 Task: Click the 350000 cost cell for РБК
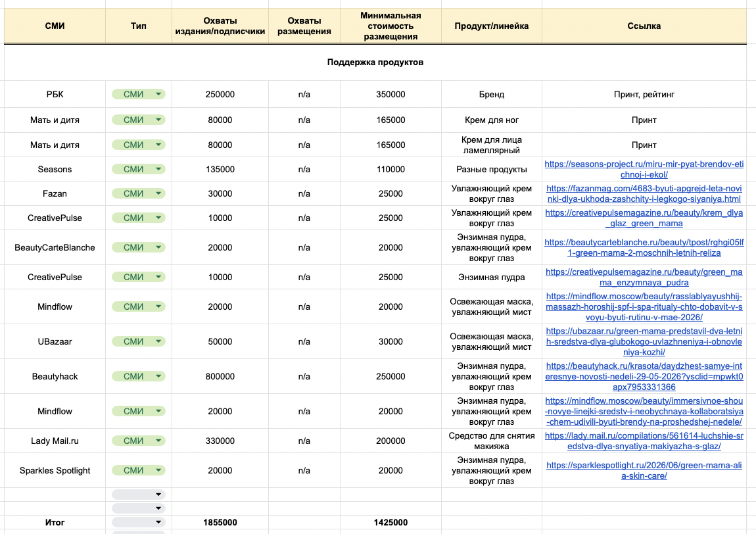[x=390, y=94]
